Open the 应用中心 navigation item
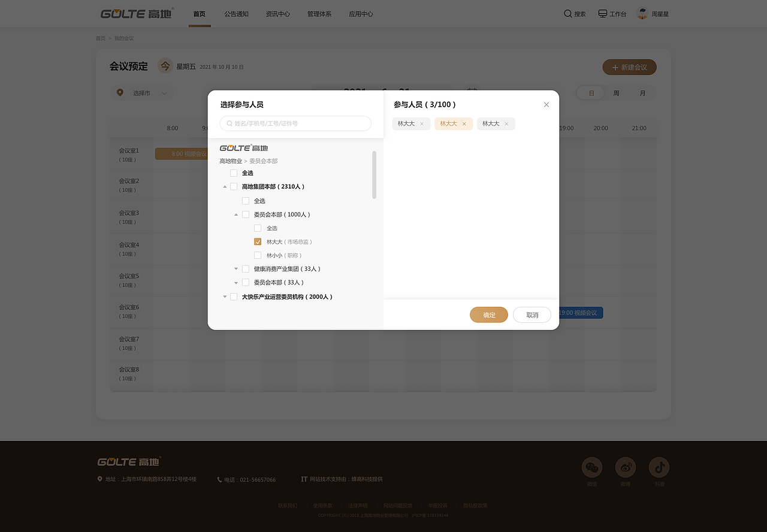This screenshot has height=532, width=767. click(x=361, y=14)
